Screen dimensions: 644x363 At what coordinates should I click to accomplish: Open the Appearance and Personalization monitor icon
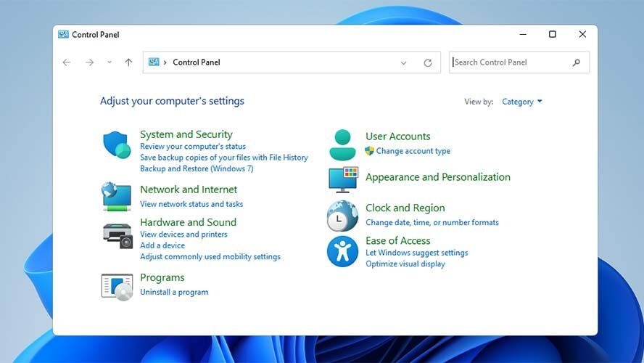click(x=342, y=179)
